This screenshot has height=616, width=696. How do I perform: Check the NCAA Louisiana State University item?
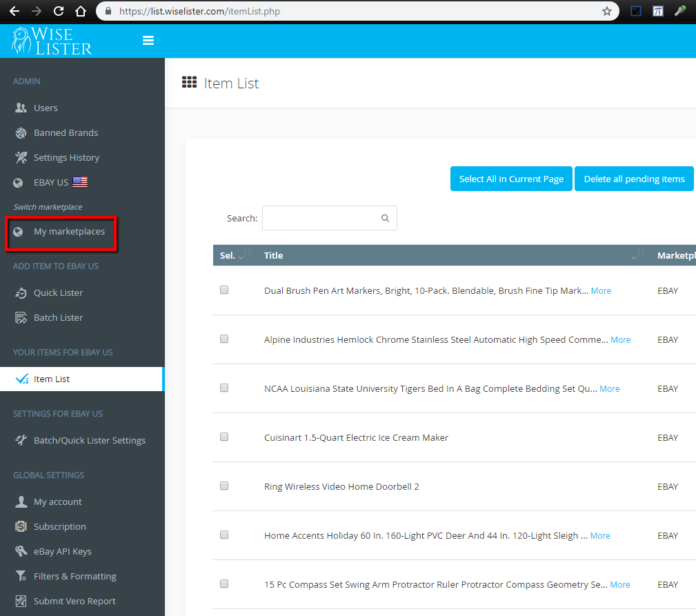(x=224, y=388)
